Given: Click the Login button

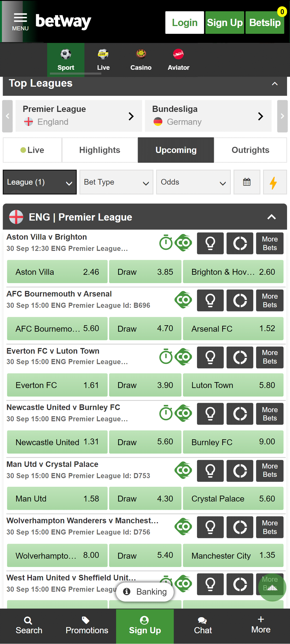Looking at the screenshot, I should click(184, 23).
